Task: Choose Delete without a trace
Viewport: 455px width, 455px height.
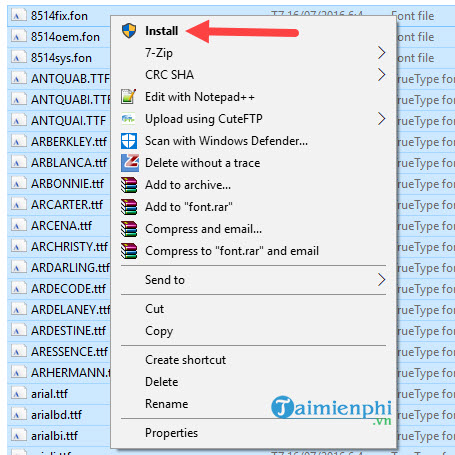Action: [202, 163]
